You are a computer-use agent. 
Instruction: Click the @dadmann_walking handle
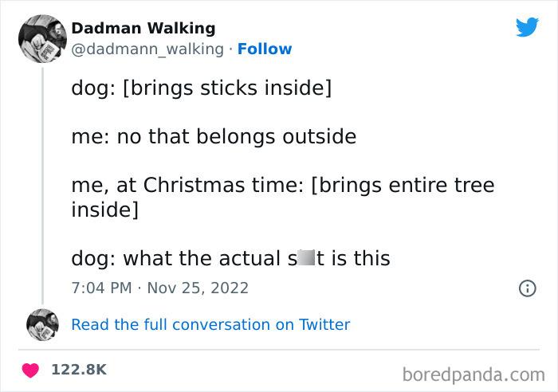point(147,49)
